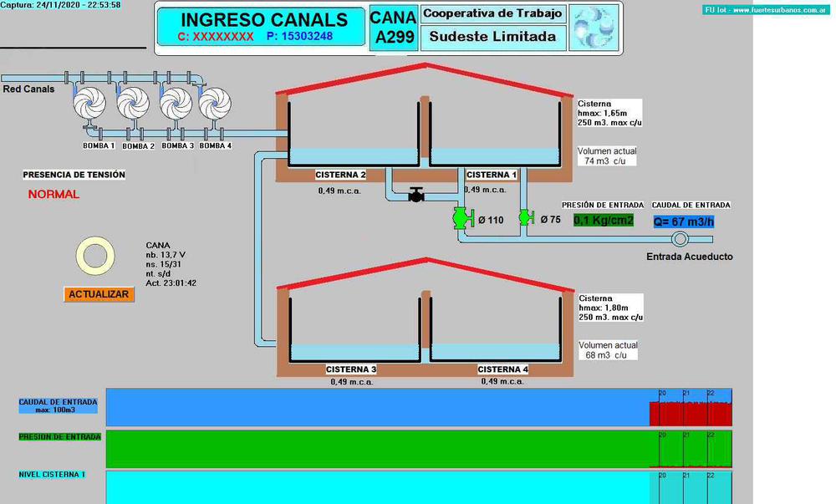Viewport: 836px width, 504px height.
Task: Click the Act. 23:01:42 update time
Action: (x=171, y=283)
